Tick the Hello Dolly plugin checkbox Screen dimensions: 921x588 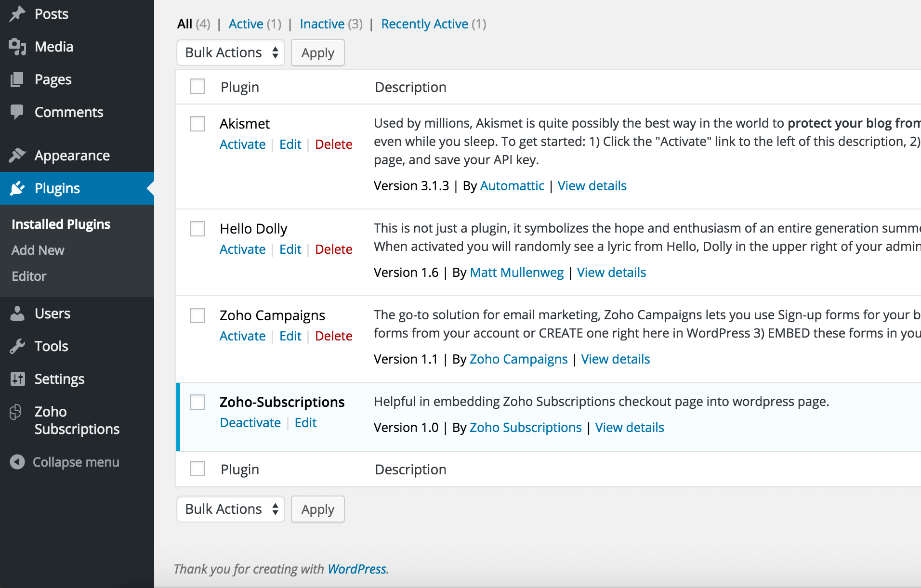197,229
